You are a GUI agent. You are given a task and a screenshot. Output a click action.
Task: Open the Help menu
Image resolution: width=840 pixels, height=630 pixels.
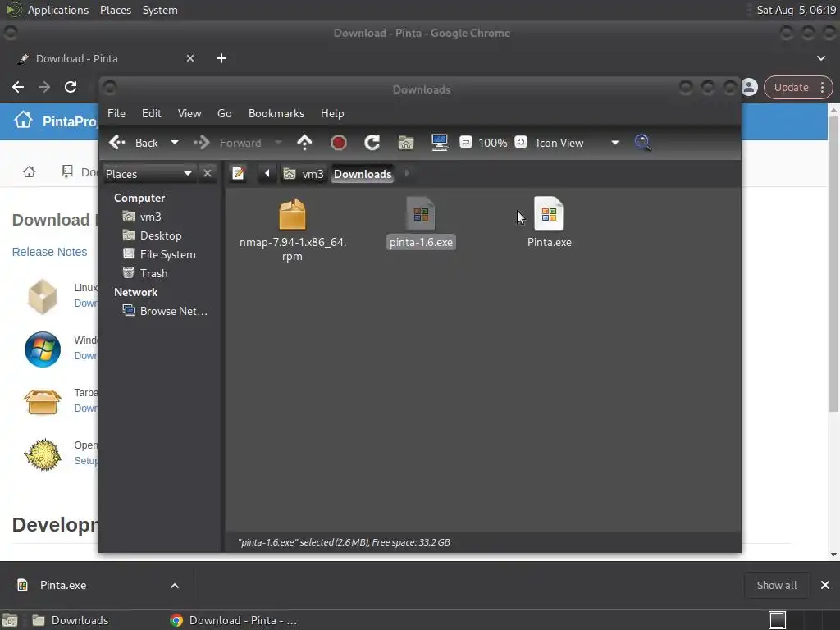tap(332, 113)
